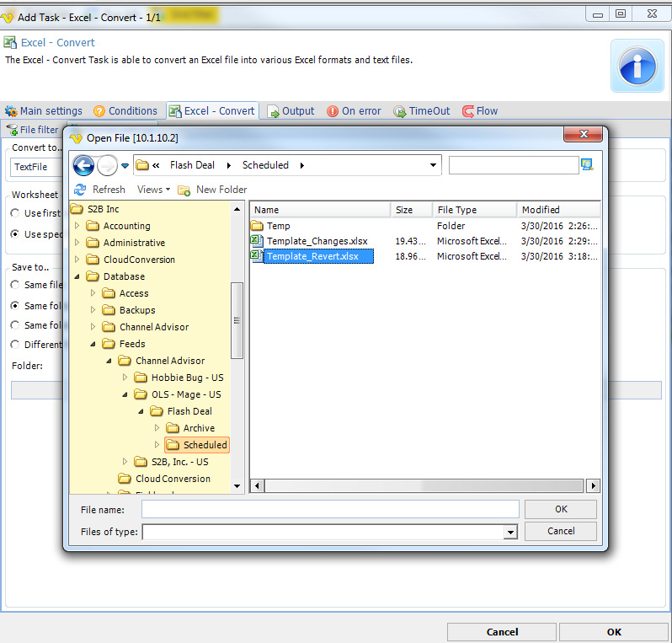Click OK button in the Open File dialog
Viewport: 672px width, 643px height.
click(560, 509)
